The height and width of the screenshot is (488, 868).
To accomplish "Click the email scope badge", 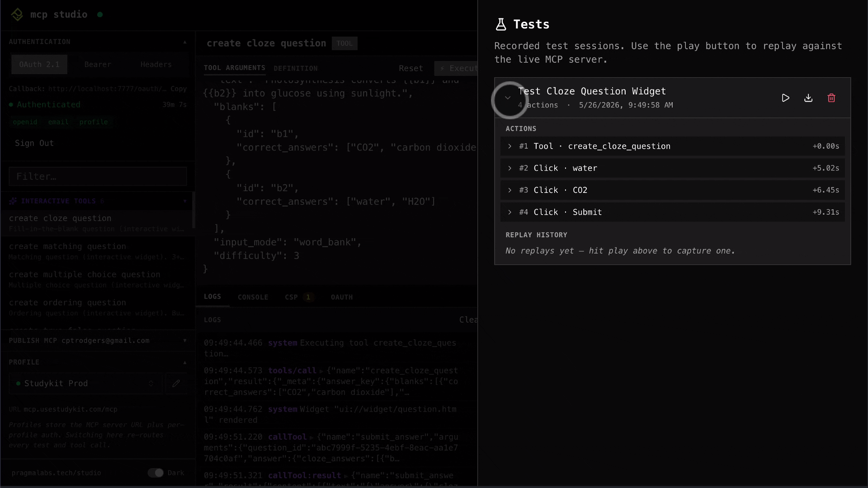I will [x=58, y=122].
